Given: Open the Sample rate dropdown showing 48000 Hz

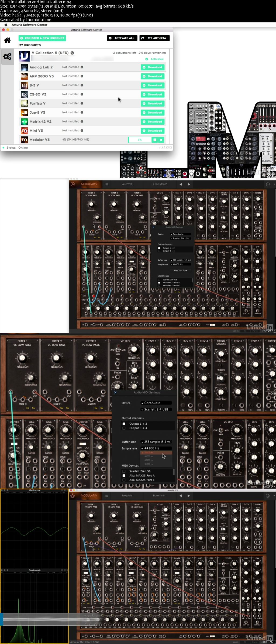Looking at the screenshot, I should [181, 264].
